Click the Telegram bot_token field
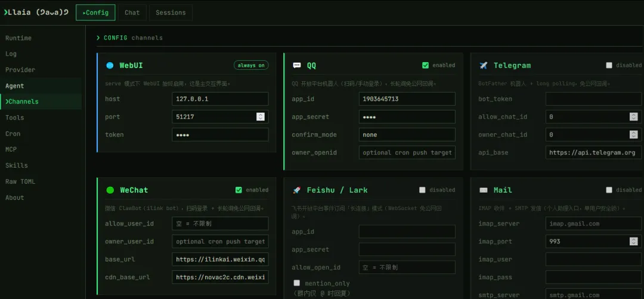The height and width of the screenshot is (299, 644). pyautogui.click(x=593, y=99)
